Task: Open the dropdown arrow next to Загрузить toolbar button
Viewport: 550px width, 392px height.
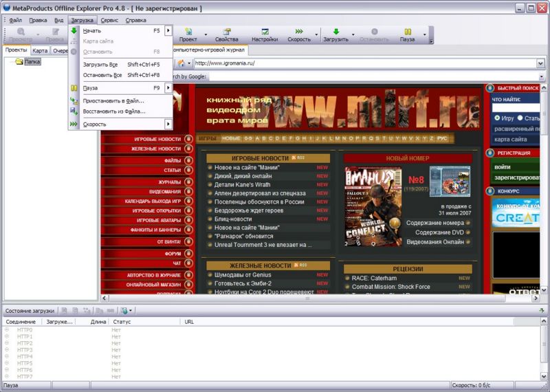Action: 353,35
